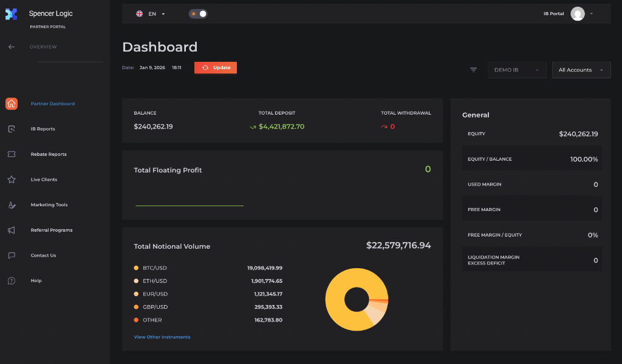Open the EN language dropdown
The width and height of the screenshot is (622, 364).
point(152,13)
